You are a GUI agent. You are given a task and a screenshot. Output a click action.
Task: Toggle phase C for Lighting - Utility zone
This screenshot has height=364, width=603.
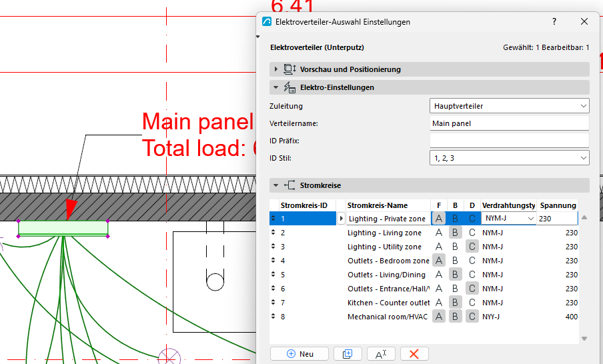tap(472, 247)
